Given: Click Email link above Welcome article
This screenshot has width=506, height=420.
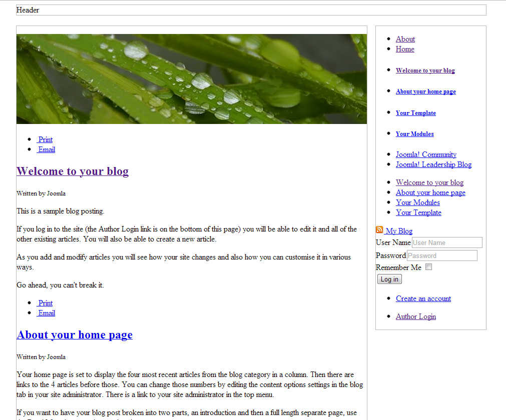Looking at the screenshot, I should (x=46, y=149).
